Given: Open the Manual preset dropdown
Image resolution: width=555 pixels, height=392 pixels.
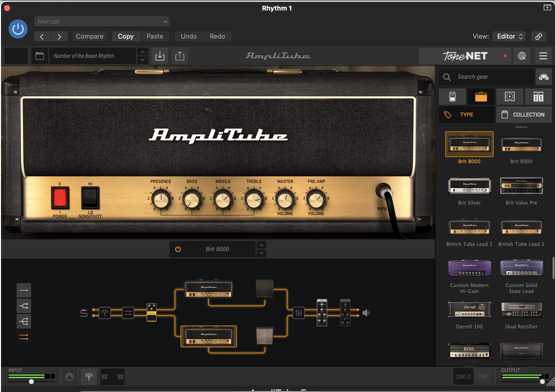Looking at the screenshot, I should pyautogui.click(x=102, y=22).
